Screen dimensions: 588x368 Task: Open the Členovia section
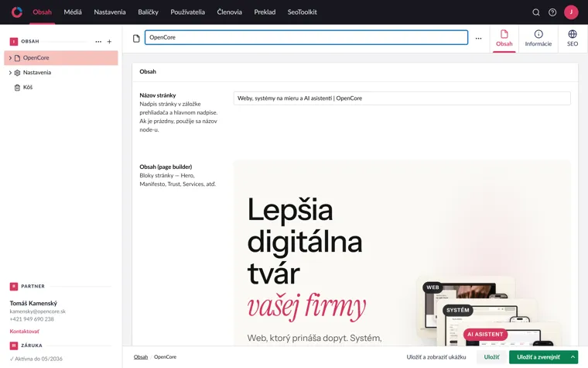230,12
